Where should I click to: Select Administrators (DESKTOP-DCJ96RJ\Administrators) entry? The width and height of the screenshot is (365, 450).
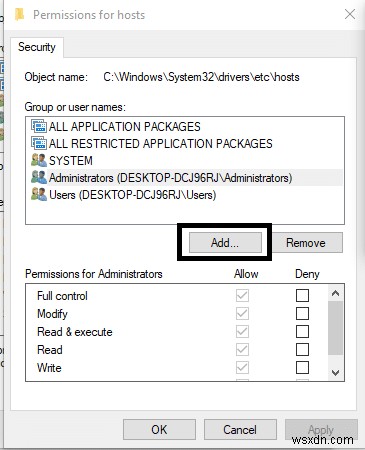185,178
